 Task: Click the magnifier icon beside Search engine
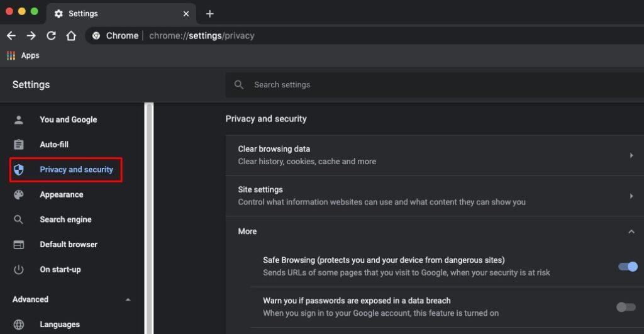click(x=18, y=220)
